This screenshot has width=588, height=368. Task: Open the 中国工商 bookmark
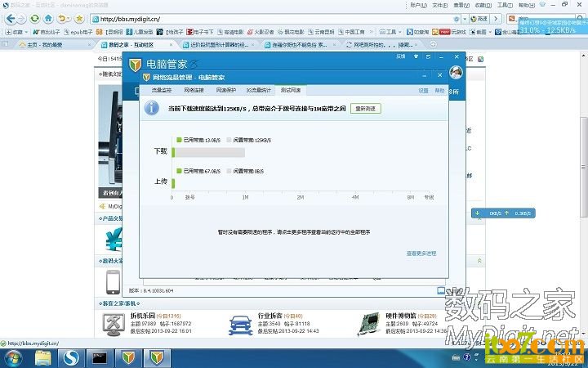click(351, 32)
